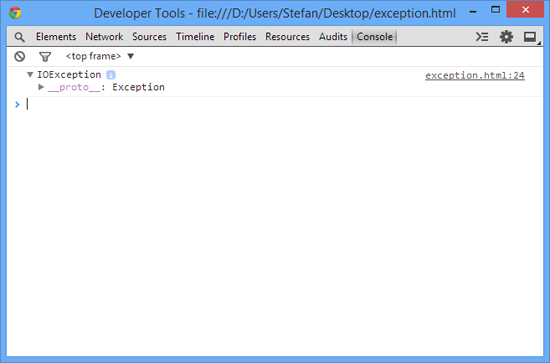Viewport: 550px width, 363px height.
Task: Open DevTools settings gear
Action: point(506,37)
